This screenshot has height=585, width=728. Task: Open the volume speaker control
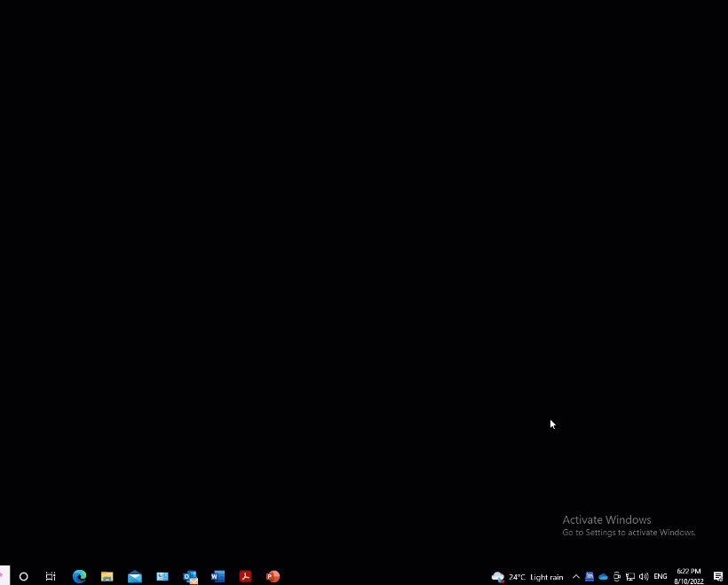pyautogui.click(x=644, y=576)
